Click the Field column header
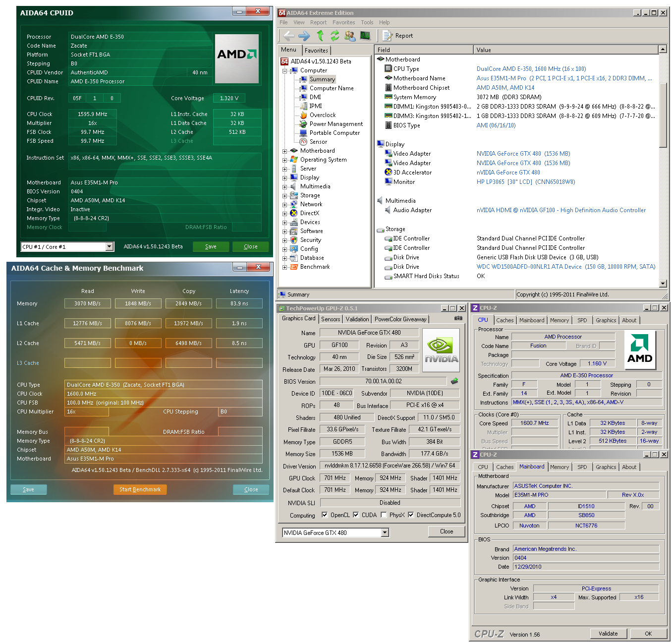Screen dimensions: 672x643 pyautogui.click(x=424, y=50)
